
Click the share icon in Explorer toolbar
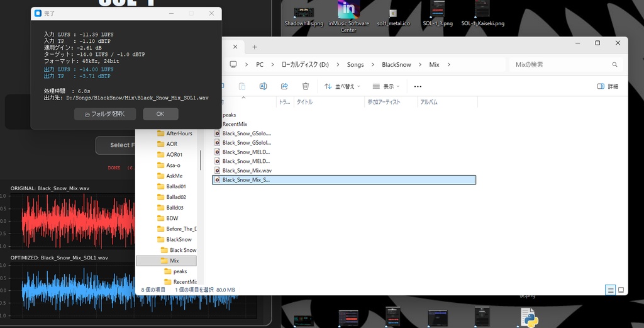point(284,86)
